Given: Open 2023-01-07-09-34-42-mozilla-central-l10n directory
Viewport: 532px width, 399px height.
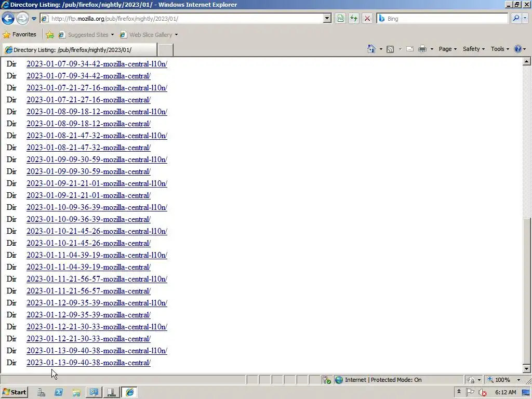Looking at the screenshot, I should (x=97, y=64).
